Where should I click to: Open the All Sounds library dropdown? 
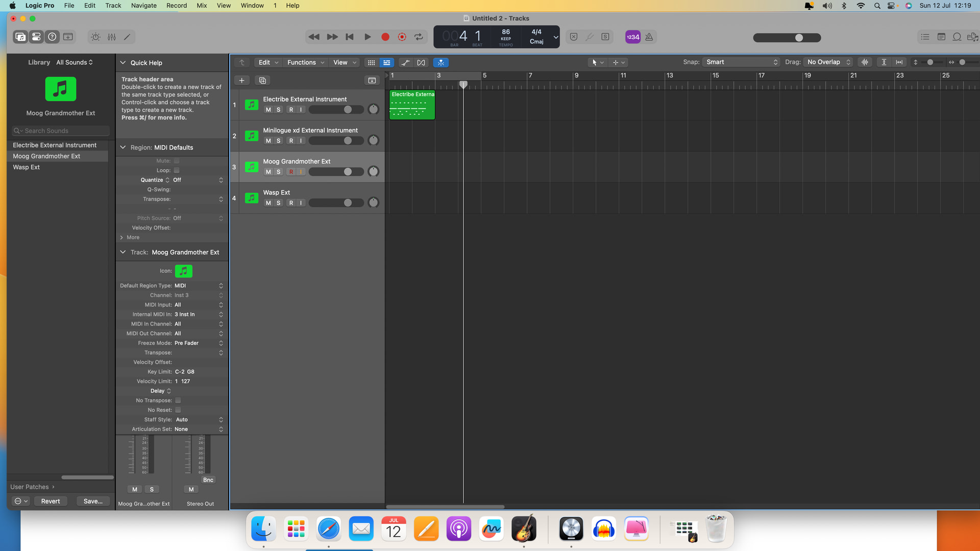pyautogui.click(x=75, y=62)
